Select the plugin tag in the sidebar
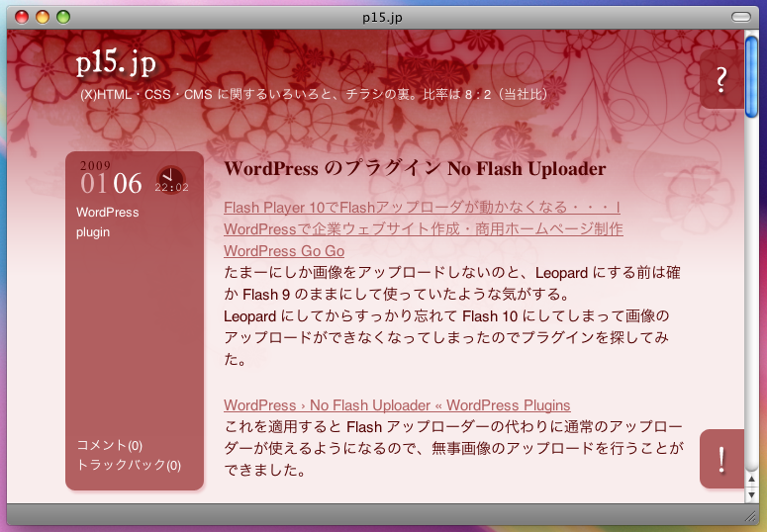 (x=93, y=232)
